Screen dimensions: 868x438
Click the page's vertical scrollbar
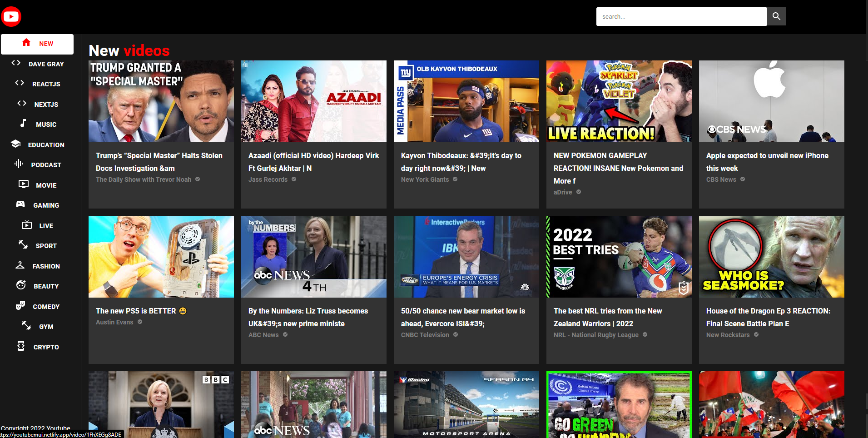pos(867,219)
